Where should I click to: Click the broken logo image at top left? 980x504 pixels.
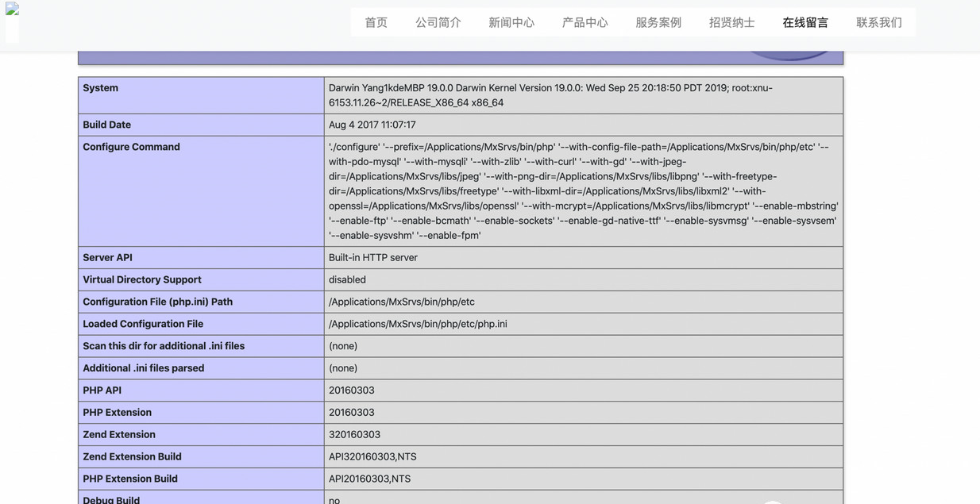pyautogui.click(x=12, y=10)
